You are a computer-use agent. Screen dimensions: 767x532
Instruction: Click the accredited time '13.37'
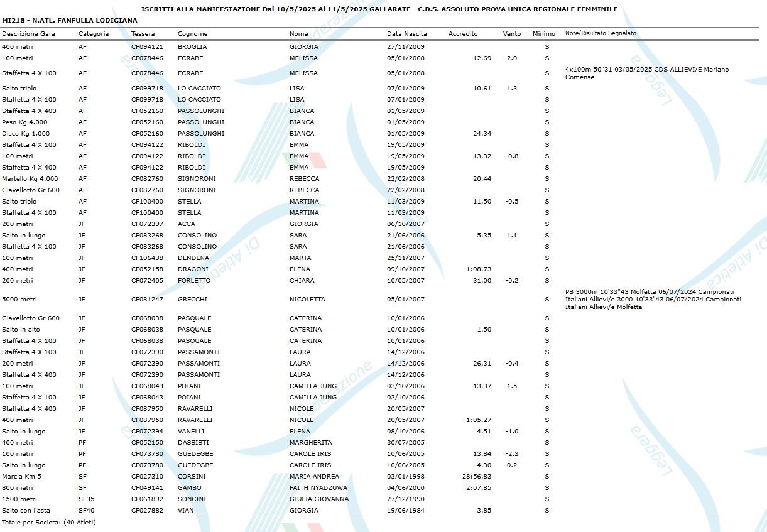coord(482,386)
